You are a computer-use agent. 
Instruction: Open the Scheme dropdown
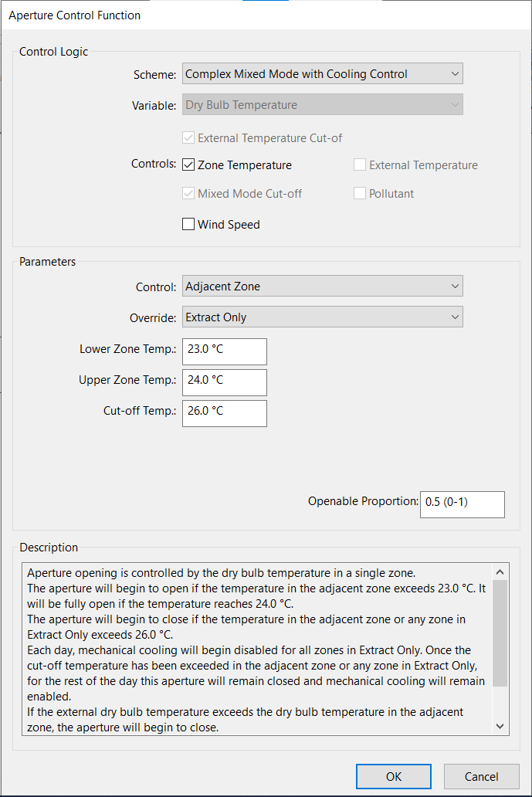pyautogui.click(x=322, y=73)
